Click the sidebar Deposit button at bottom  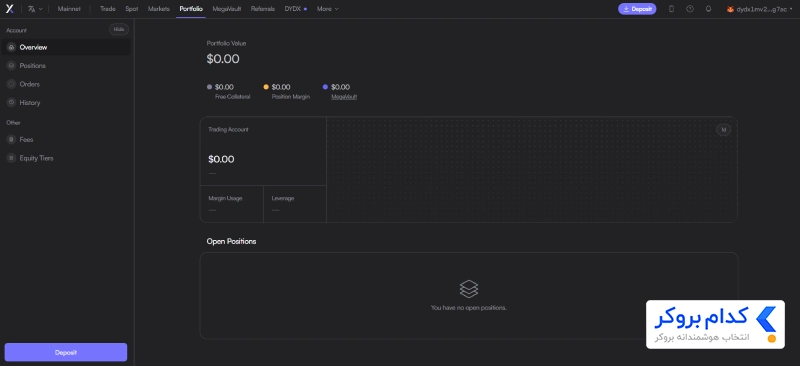tap(66, 352)
